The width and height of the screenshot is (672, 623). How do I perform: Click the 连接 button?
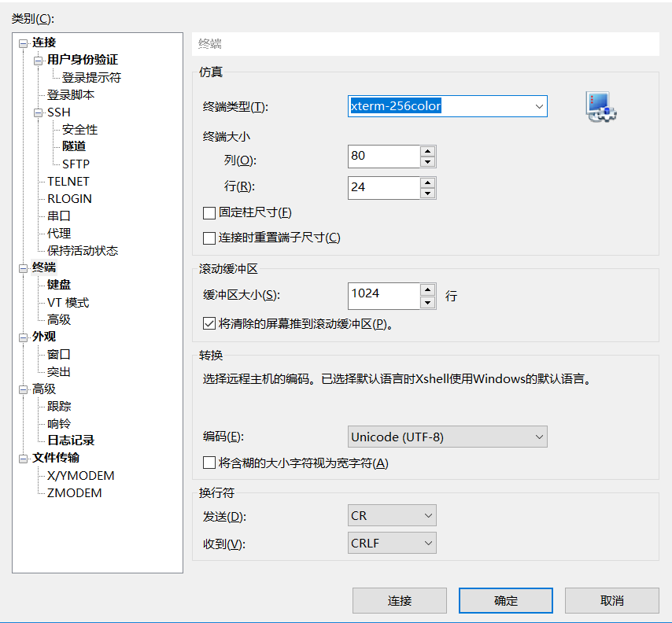click(x=400, y=601)
